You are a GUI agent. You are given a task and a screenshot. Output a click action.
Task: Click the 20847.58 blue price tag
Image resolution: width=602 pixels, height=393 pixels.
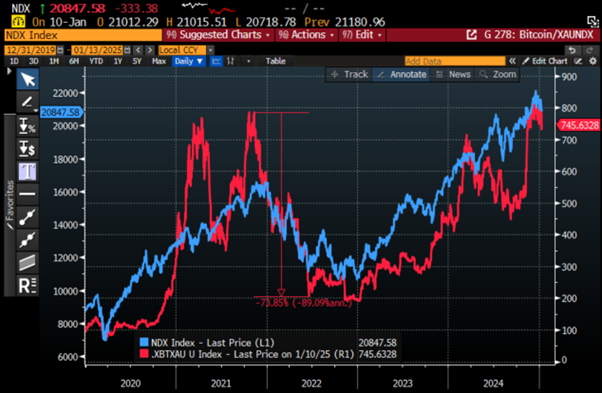(61, 112)
